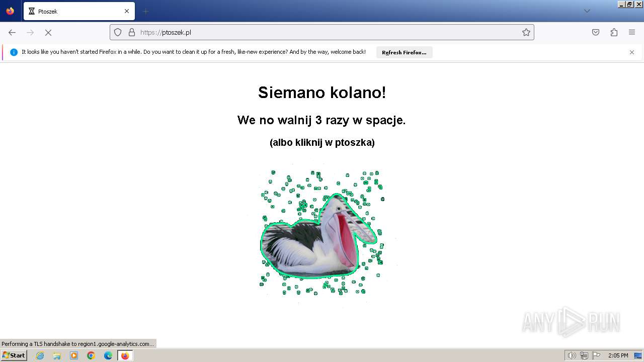Click the Firefox logo icon in title bar

(10, 11)
